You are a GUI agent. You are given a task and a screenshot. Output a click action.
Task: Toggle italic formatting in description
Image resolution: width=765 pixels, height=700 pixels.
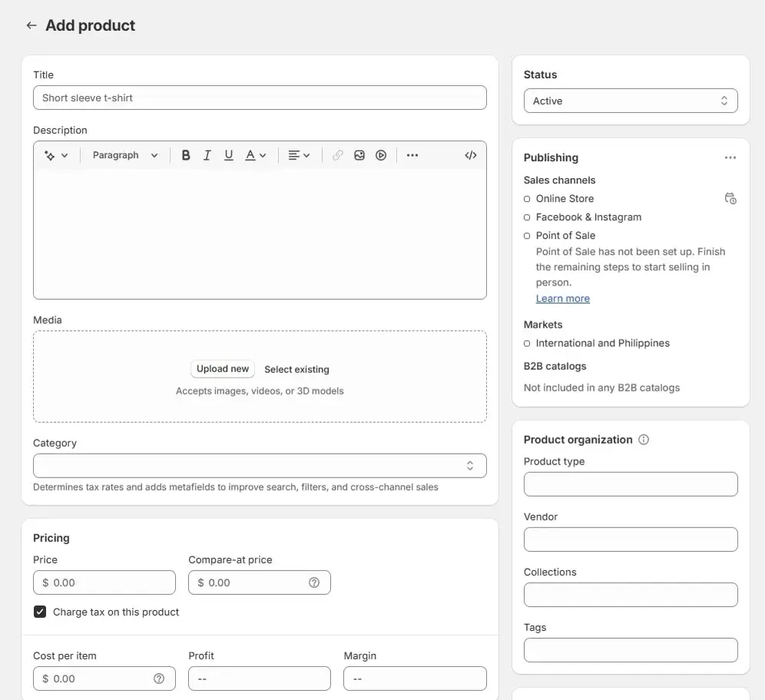pyautogui.click(x=207, y=155)
